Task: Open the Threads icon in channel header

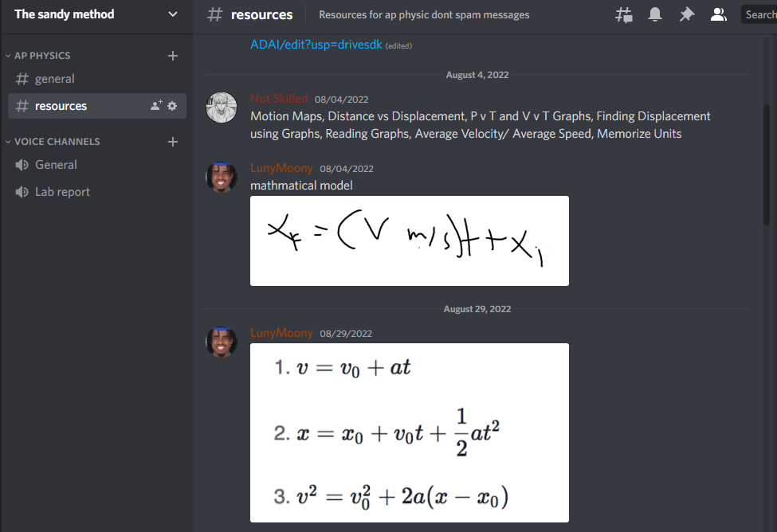Action: point(623,15)
